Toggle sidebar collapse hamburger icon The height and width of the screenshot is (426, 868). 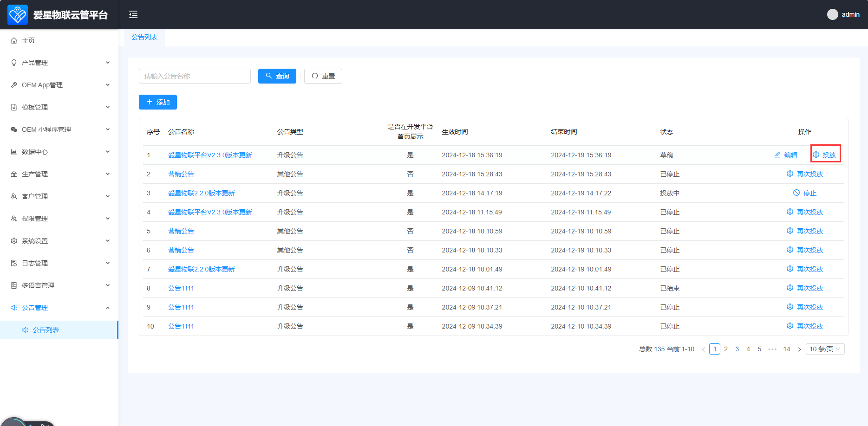tap(133, 14)
